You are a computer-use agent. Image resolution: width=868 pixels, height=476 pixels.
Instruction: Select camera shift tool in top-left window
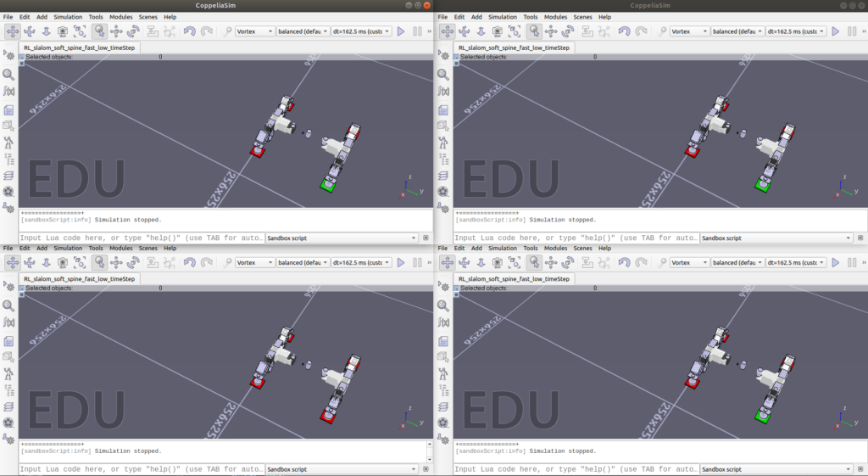(x=46, y=31)
